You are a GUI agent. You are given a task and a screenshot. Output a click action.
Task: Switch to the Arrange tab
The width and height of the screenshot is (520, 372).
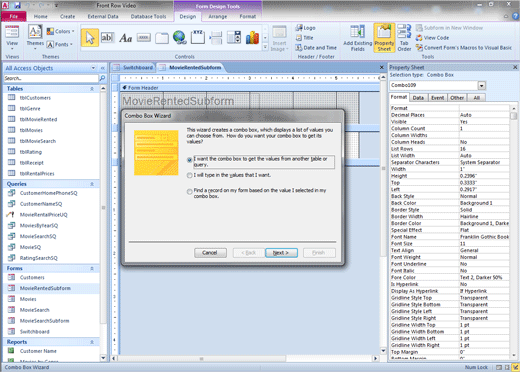(x=218, y=16)
